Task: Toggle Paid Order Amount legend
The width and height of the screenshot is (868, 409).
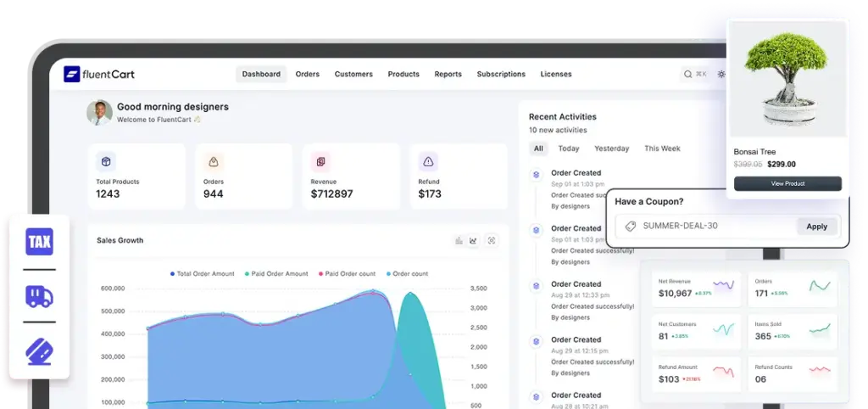Action: click(276, 274)
